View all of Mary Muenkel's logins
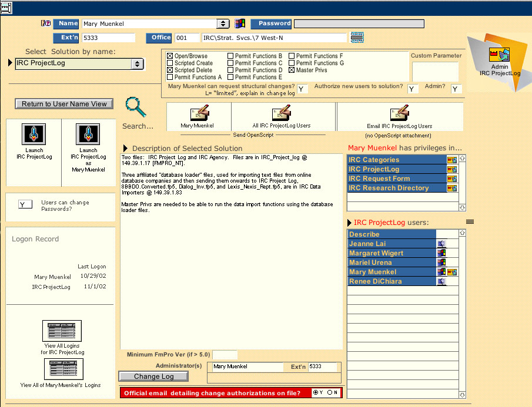 pyautogui.click(x=62, y=369)
